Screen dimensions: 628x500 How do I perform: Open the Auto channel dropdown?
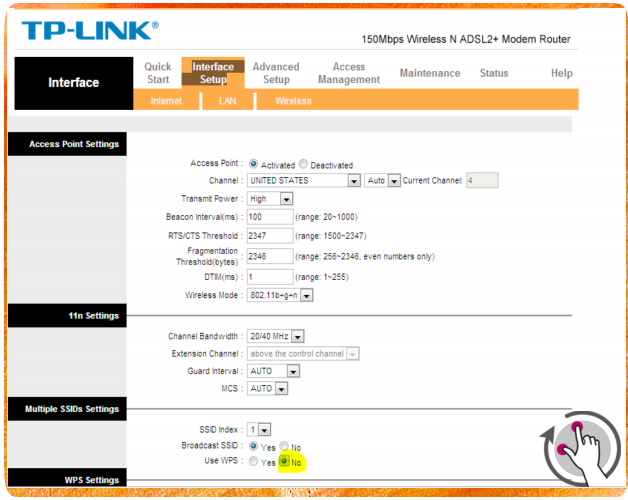382,181
